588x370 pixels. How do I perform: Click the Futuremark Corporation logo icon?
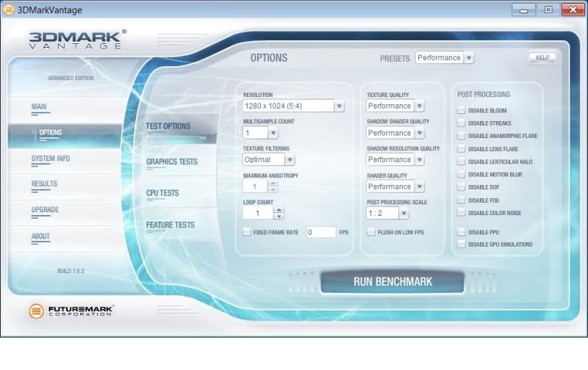35,311
